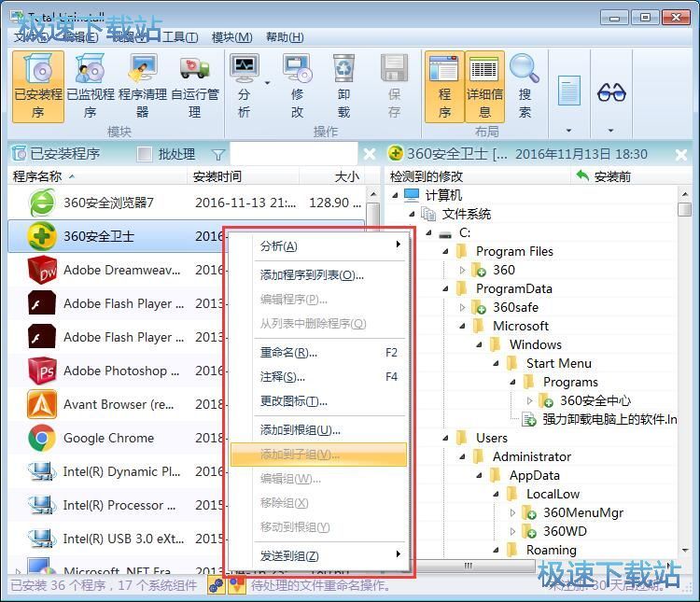This screenshot has height=602, width=700.
Task: Select 360安全浏览器7 in program list
Action: click(187, 203)
